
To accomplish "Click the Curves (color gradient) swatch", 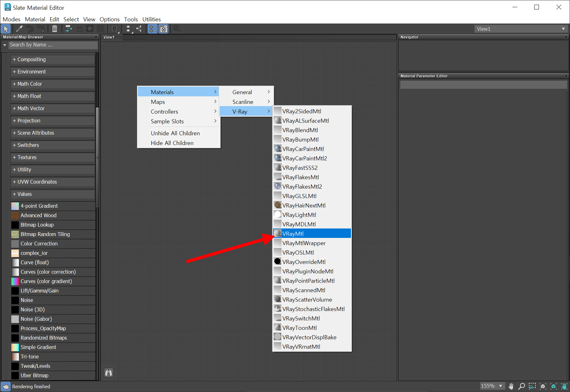I will (15, 282).
